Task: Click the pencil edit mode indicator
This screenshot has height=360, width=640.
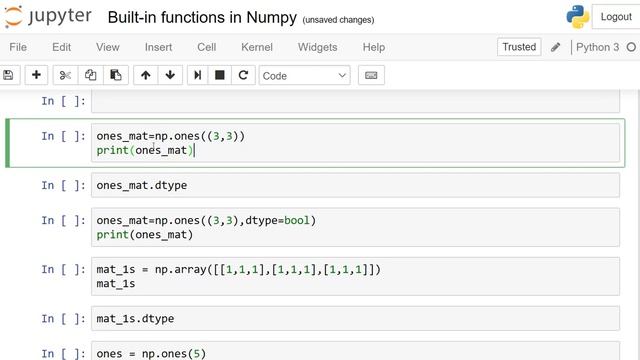Action: click(x=556, y=47)
